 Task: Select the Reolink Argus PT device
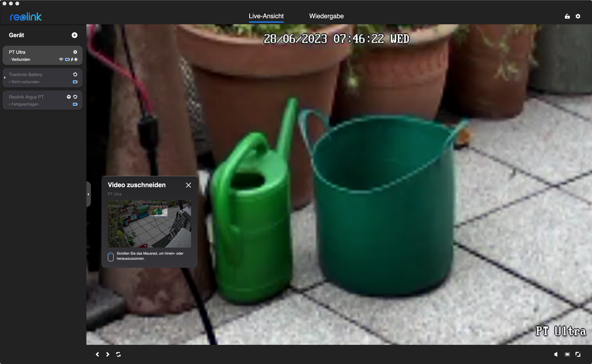point(34,100)
